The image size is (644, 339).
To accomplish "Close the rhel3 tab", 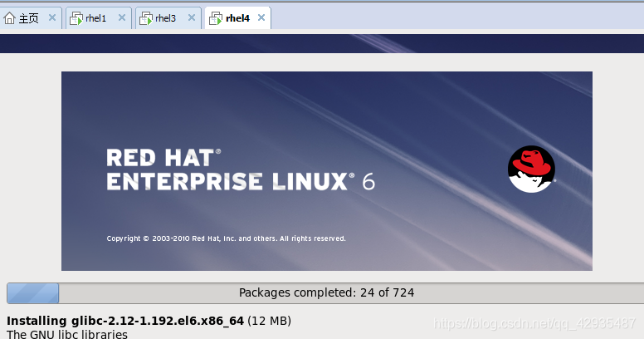I will 192,17.
